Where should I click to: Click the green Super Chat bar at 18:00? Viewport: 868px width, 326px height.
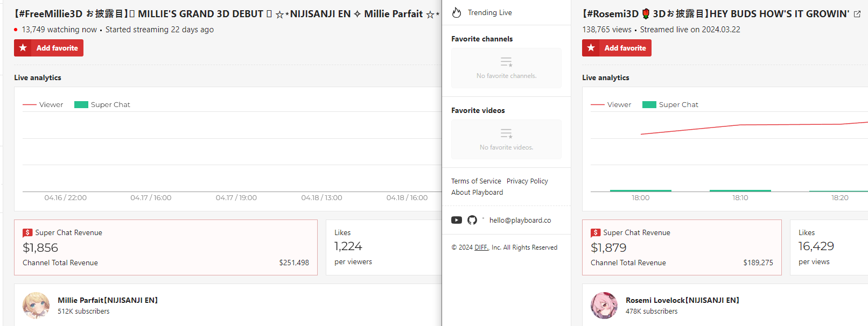(641, 190)
